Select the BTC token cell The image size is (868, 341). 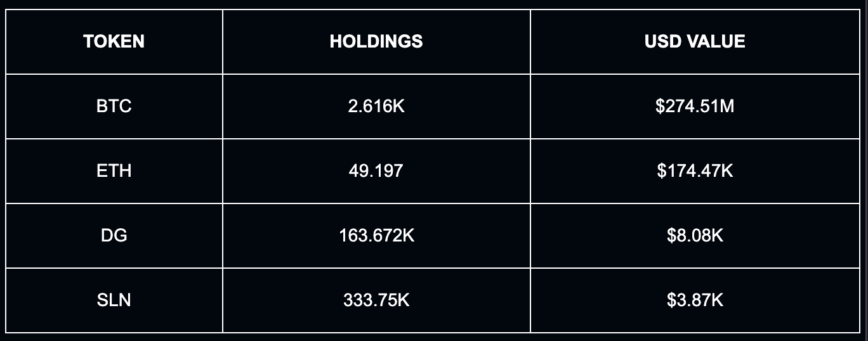[114, 106]
